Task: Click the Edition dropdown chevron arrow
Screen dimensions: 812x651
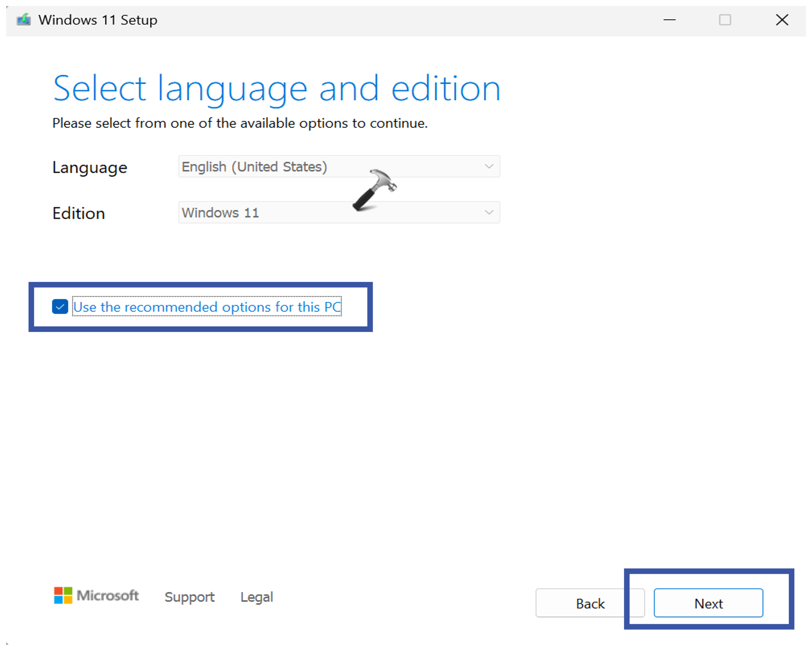Action: pos(489,213)
